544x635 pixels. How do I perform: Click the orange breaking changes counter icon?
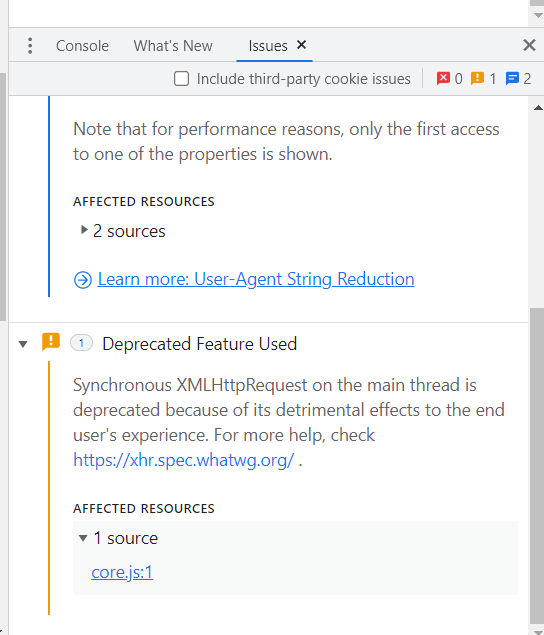pyautogui.click(x=477, y=78)
